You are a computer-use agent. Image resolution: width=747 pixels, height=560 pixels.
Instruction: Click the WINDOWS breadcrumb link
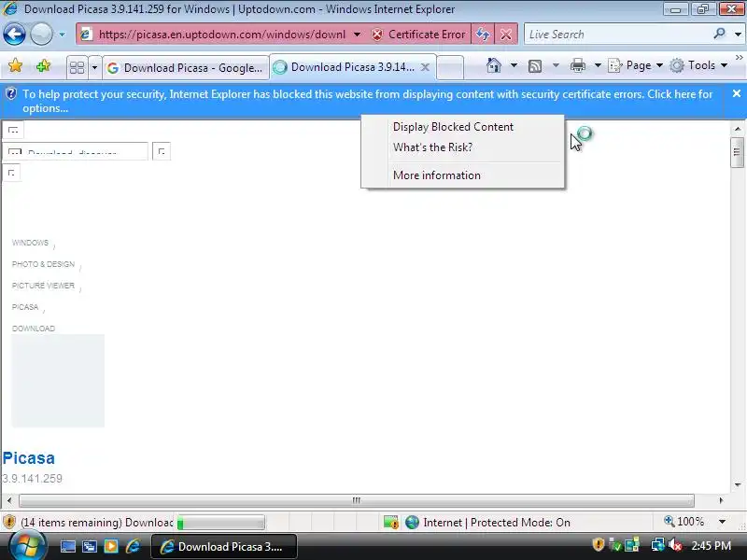(x=30, y=243)
